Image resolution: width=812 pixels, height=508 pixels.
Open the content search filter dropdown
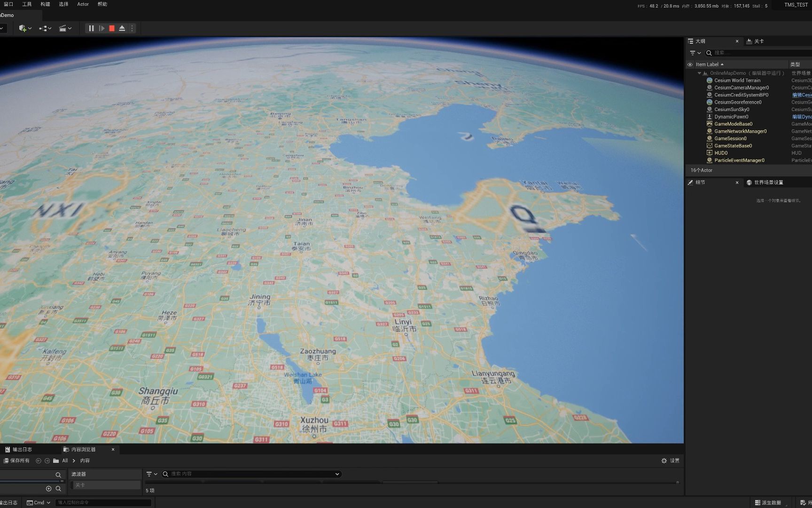(151, 474)
